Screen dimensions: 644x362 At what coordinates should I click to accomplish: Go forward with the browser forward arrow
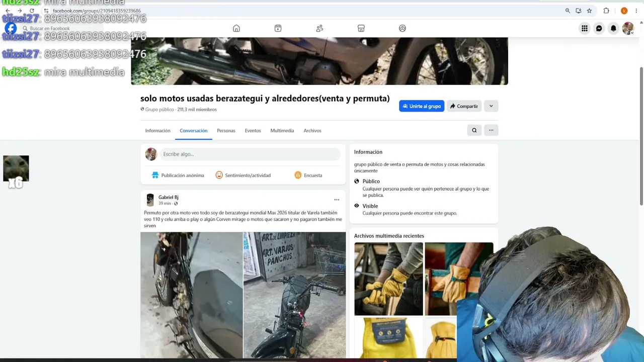pyautogui.click(x=20, y=11)
